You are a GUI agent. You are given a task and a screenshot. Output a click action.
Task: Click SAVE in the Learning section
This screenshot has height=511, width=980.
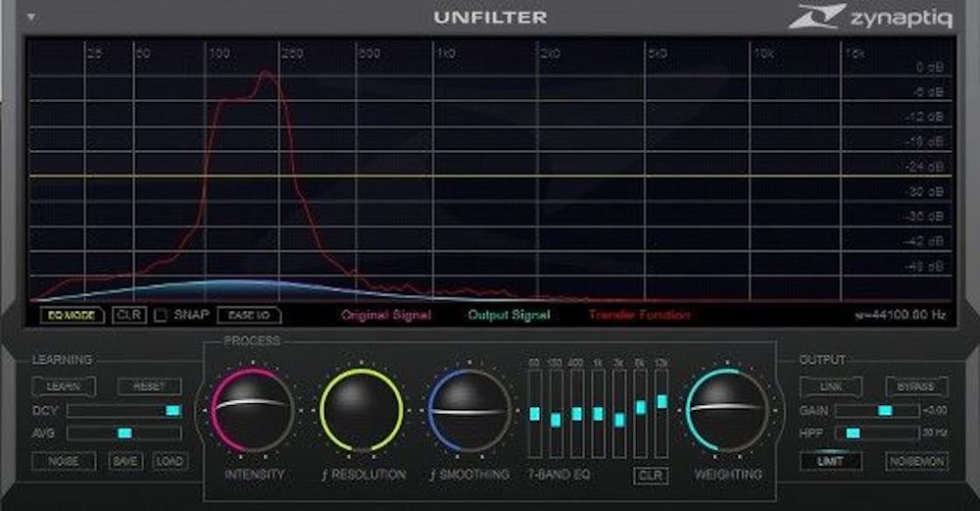click(125, 461)
